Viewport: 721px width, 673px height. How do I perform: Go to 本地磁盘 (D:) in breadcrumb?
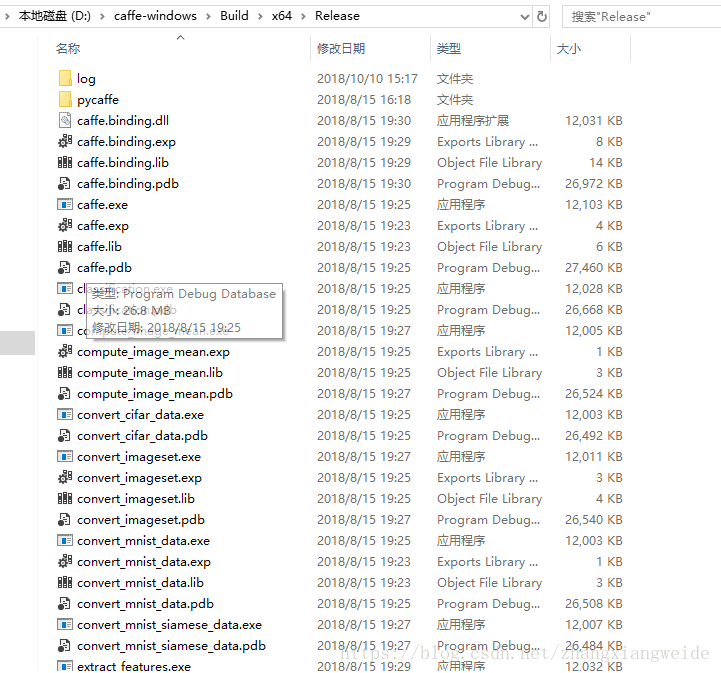(55, 16)
